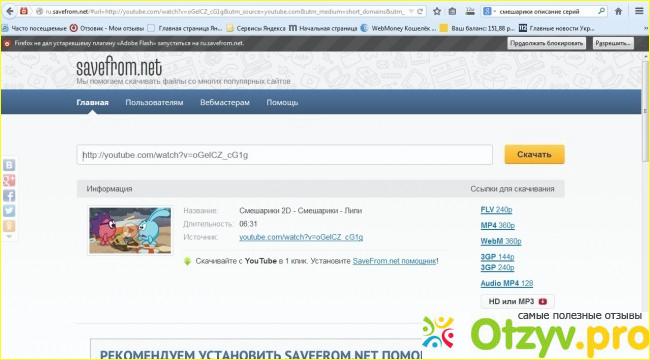Go to the browser home page icon

tap(618, 12)
